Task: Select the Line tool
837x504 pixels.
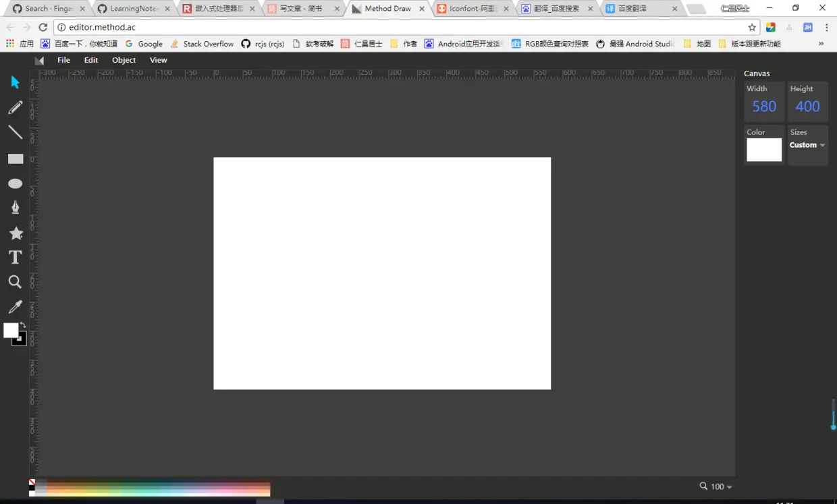Action: [x=15, y=132]
